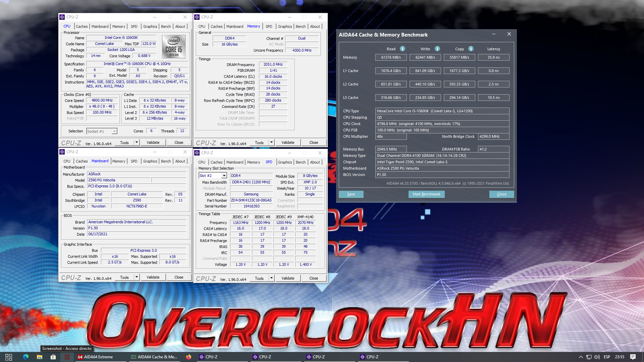Open the volume tray icon
Screen dimensions: 644x362
pyautogui.click(x=597, y=357)
